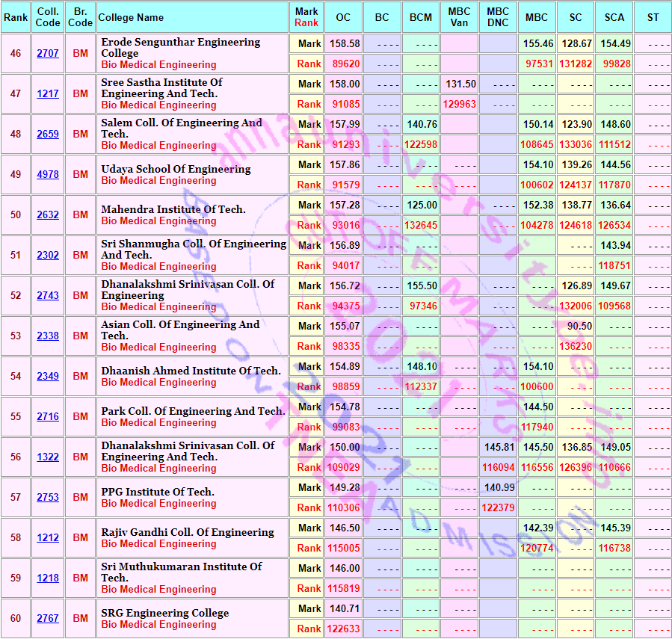The width and height of the screenshot is (672, 639).
Task: Open college code link 1217
Action: click(x=48, y=94)
